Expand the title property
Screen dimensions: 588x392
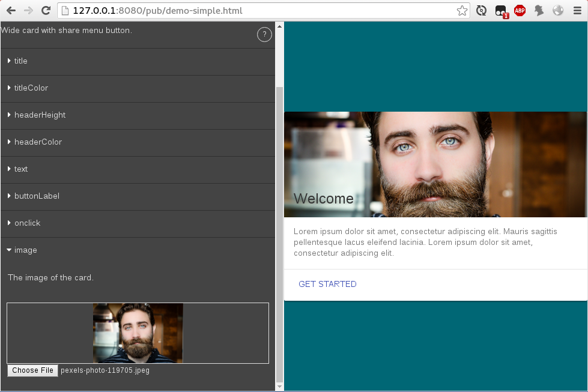138,61
